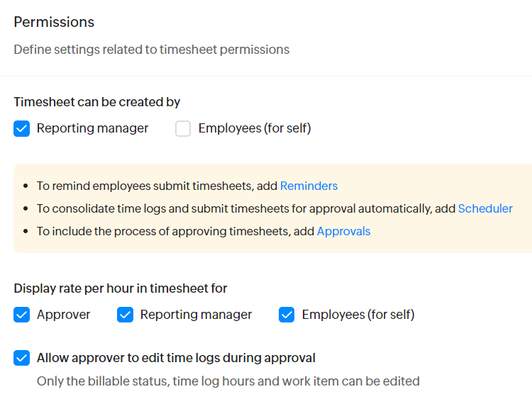532x399 pixels.
Task: Click Employees (for self) label under timesheet creation
Action: 255,128
